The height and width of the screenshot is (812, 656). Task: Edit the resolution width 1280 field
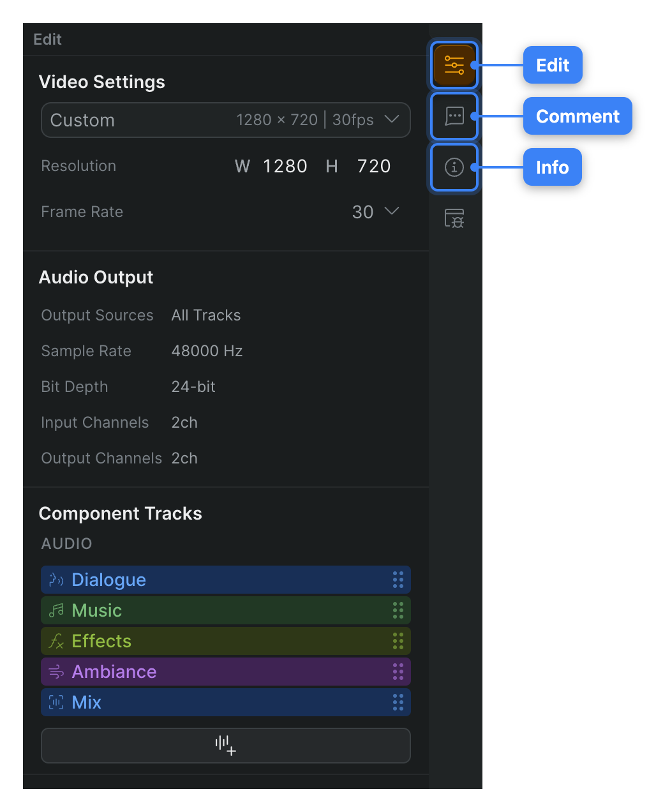pos(285,166)
